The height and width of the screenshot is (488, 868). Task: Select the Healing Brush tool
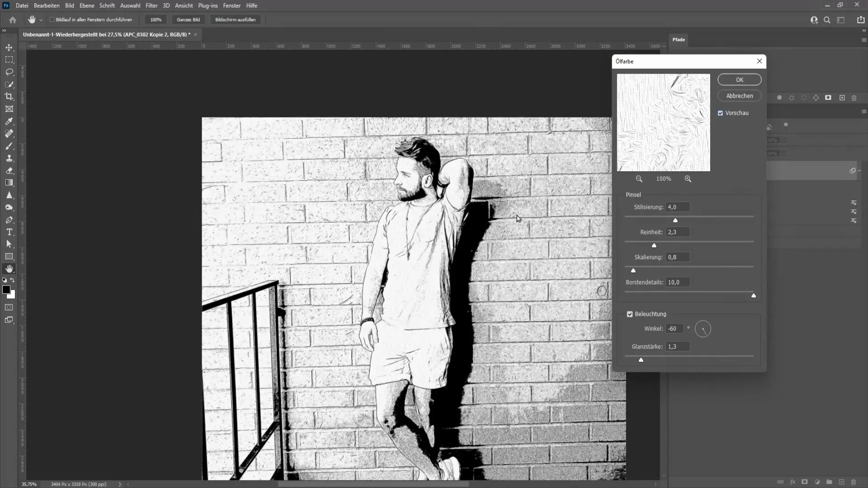(9, 134)
